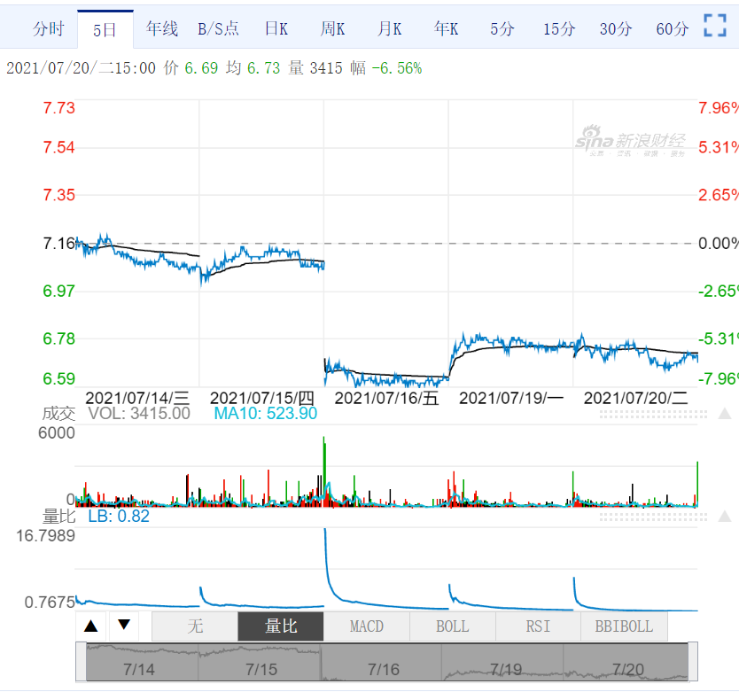Enable the MACD indicator
This screenshot has height=700, width=739.
367,626
